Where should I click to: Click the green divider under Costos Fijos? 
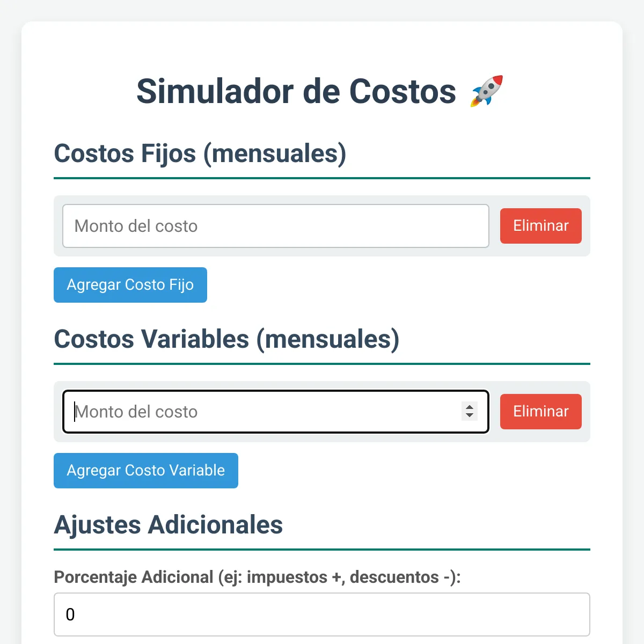tap(322, 178)
